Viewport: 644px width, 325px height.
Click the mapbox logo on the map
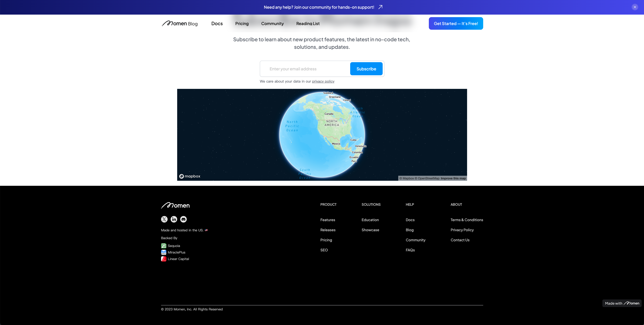click(x=190, y=176)
